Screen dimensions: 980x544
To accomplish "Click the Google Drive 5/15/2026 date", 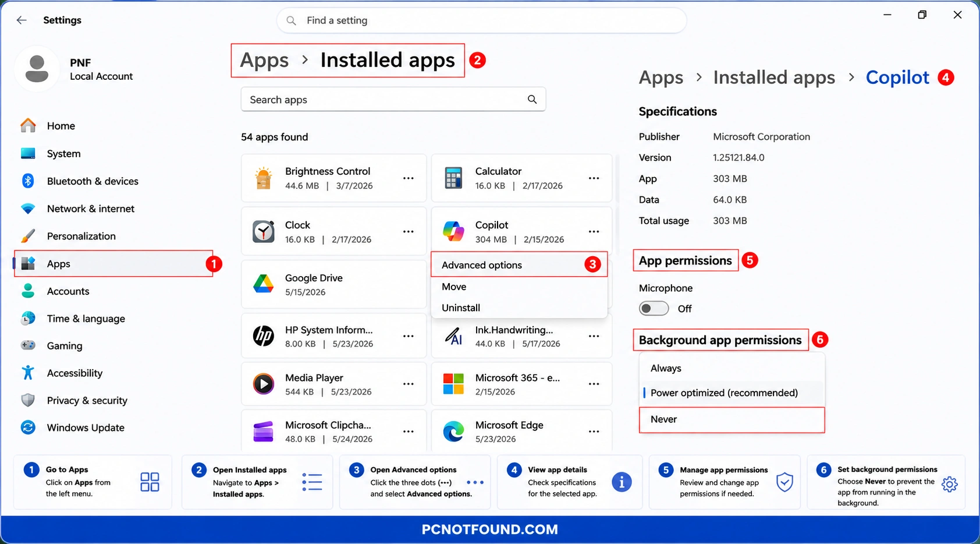I will tap(305, 292).
